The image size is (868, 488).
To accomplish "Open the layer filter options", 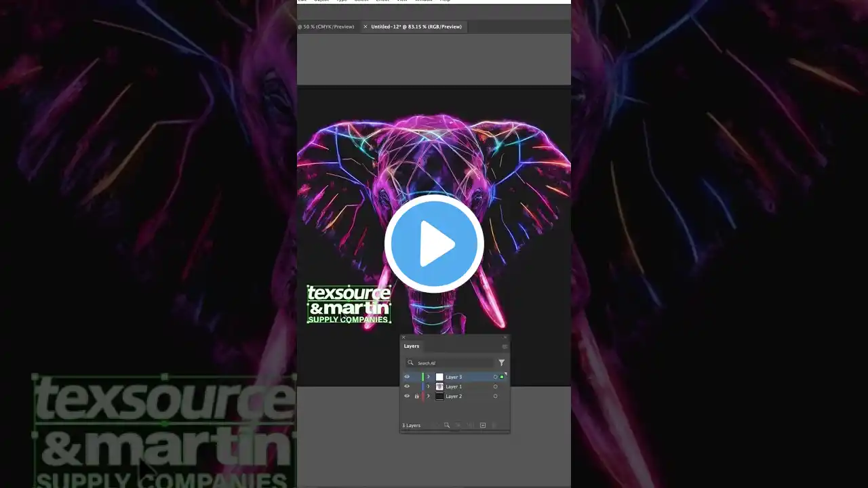I will tap(502, 363).
